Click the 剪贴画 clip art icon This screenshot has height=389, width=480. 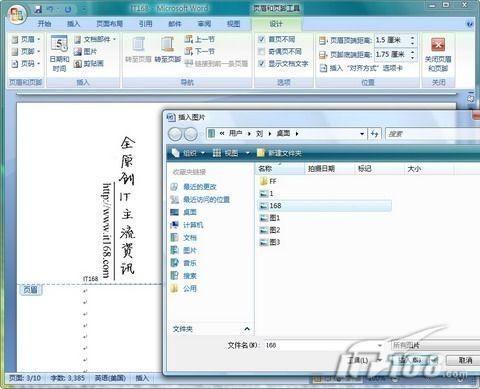(78, 63)
